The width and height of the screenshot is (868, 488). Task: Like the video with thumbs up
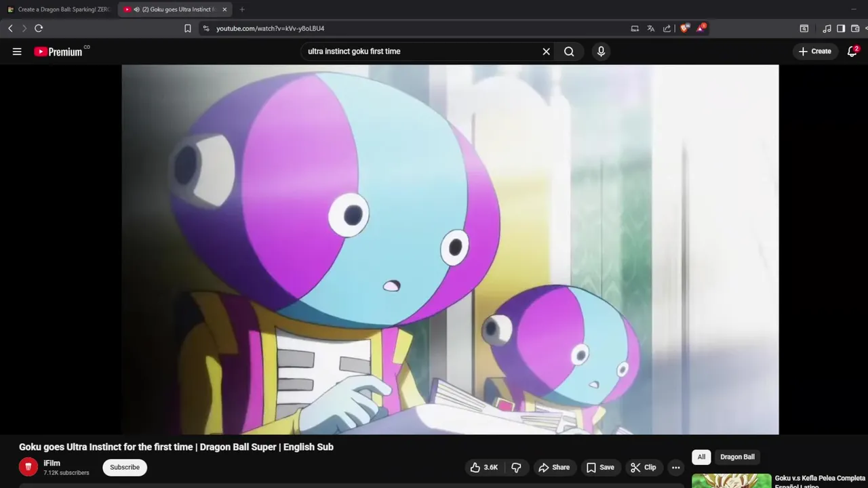484,468
